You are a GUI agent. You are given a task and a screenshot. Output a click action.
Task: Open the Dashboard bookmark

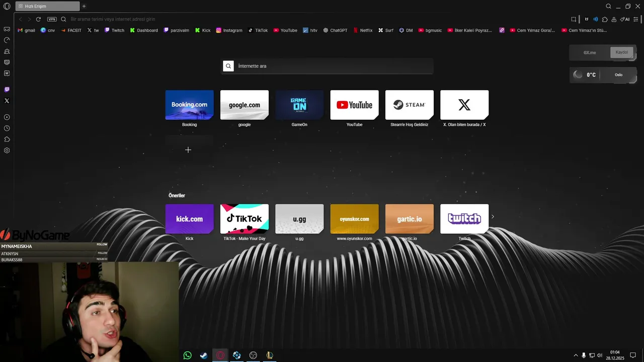pyautogui.click(x=144, y=30)
